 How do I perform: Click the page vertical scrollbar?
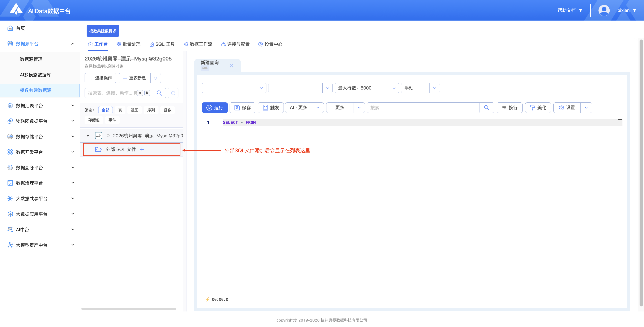click(641, 173)
